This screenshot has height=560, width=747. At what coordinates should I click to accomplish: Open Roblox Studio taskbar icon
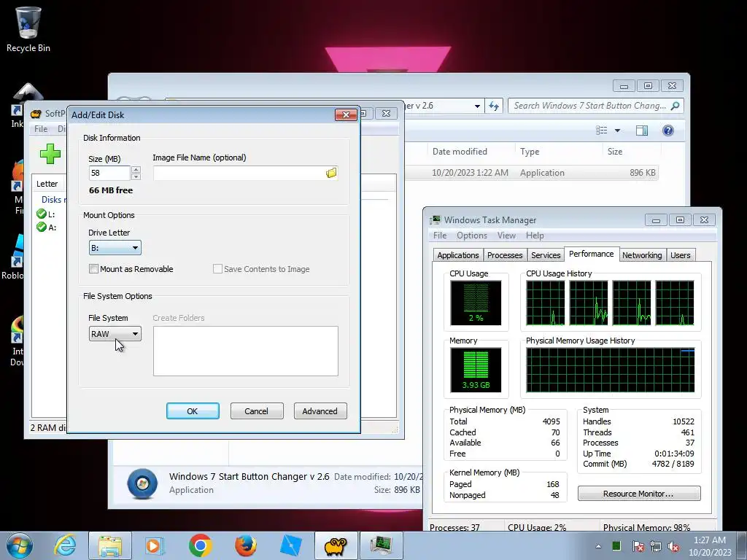tap(290, 545)
